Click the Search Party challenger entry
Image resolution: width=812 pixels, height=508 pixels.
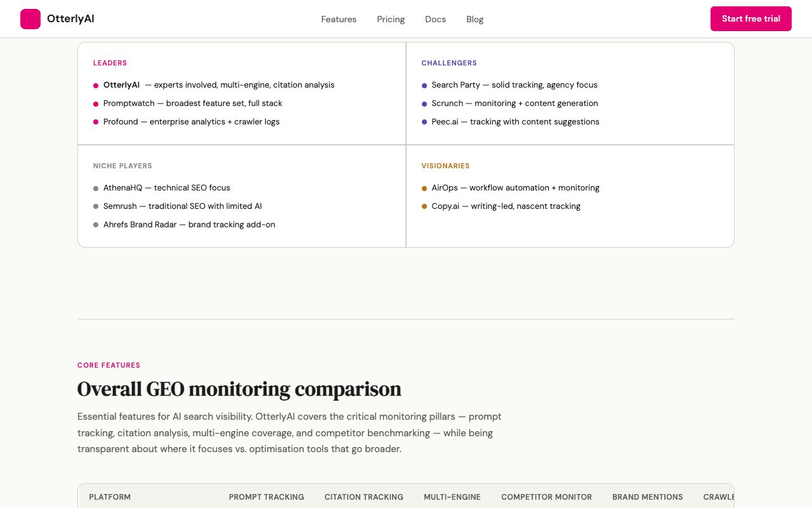point(509,85)
